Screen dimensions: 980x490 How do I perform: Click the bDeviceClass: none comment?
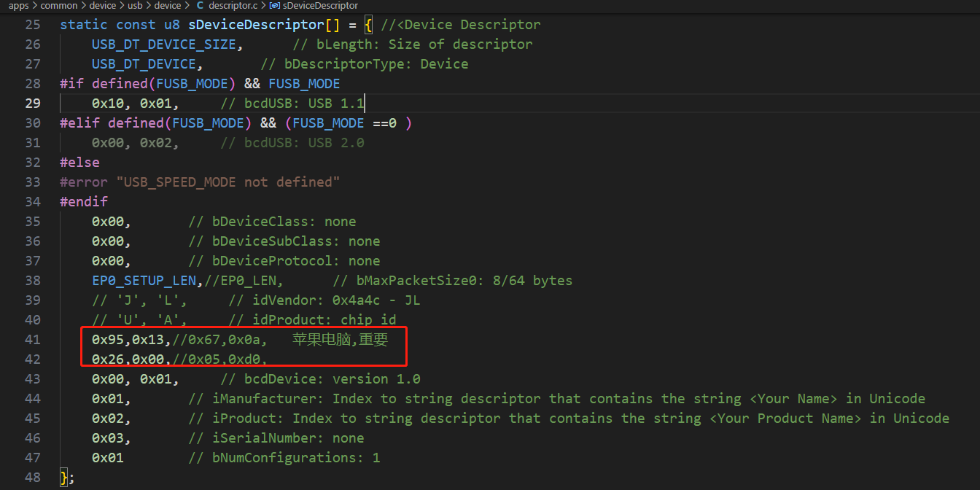point(272,222)
